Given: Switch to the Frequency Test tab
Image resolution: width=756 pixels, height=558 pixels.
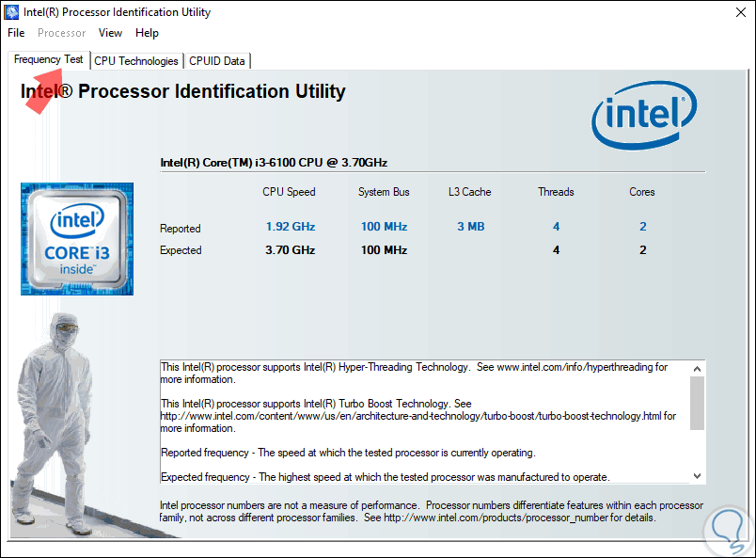Looking at the screenshot, I should pyautogui.click(x=49, y=59).
